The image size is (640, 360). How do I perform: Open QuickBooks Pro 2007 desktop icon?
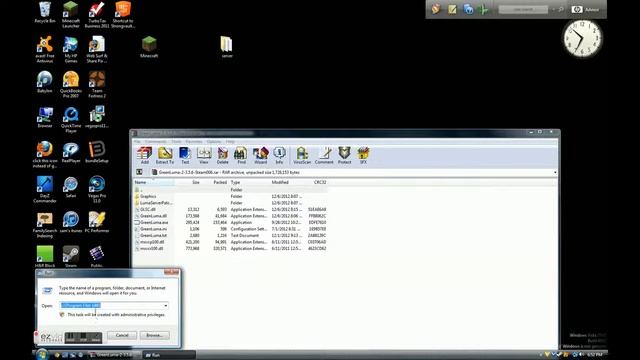pos(71,84)
